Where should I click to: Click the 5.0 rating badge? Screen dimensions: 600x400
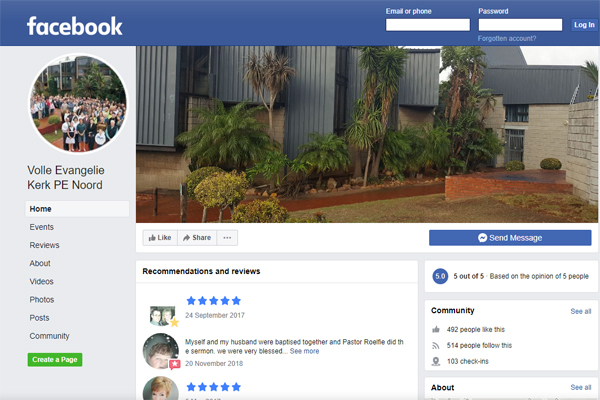tap(439, 276)
